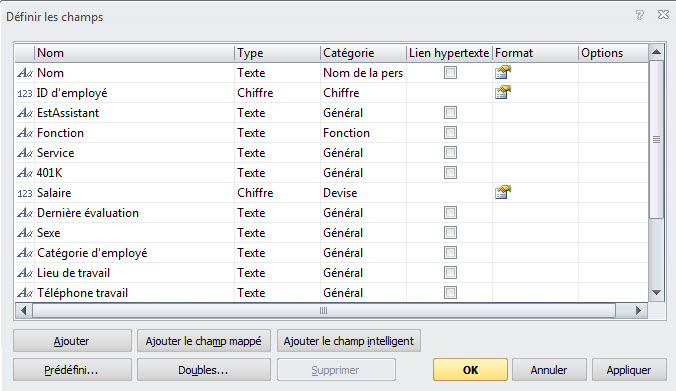This screenshot has width=676, height=391.
Task: Click the Options column header
Action: point(613,53)
